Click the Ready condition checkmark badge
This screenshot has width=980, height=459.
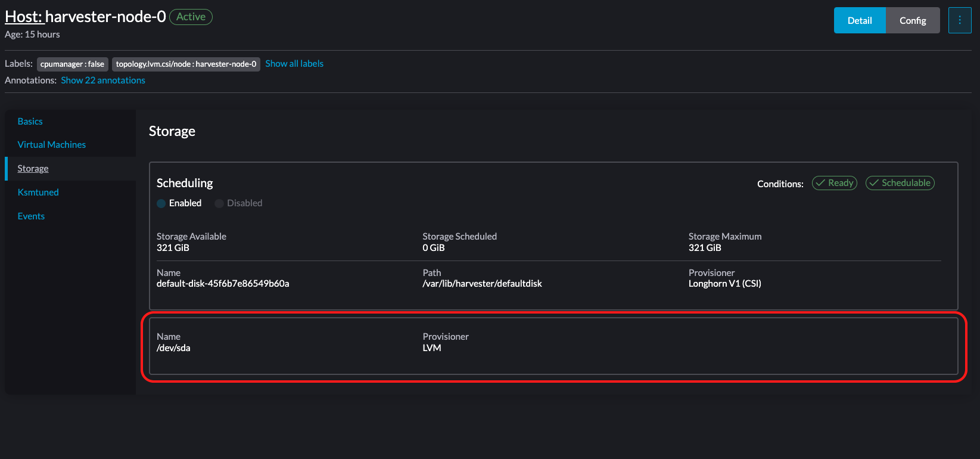(834, 183)
